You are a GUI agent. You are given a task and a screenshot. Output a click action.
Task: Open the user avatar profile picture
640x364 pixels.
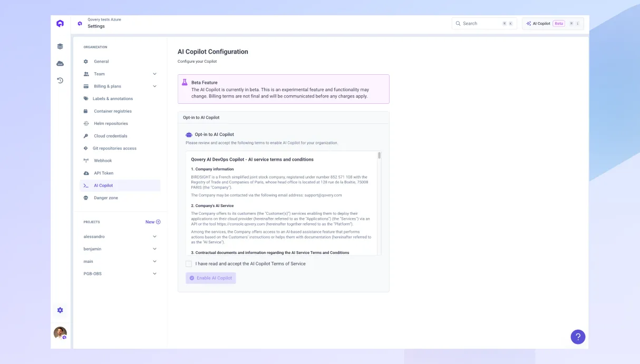pos(60,333)
